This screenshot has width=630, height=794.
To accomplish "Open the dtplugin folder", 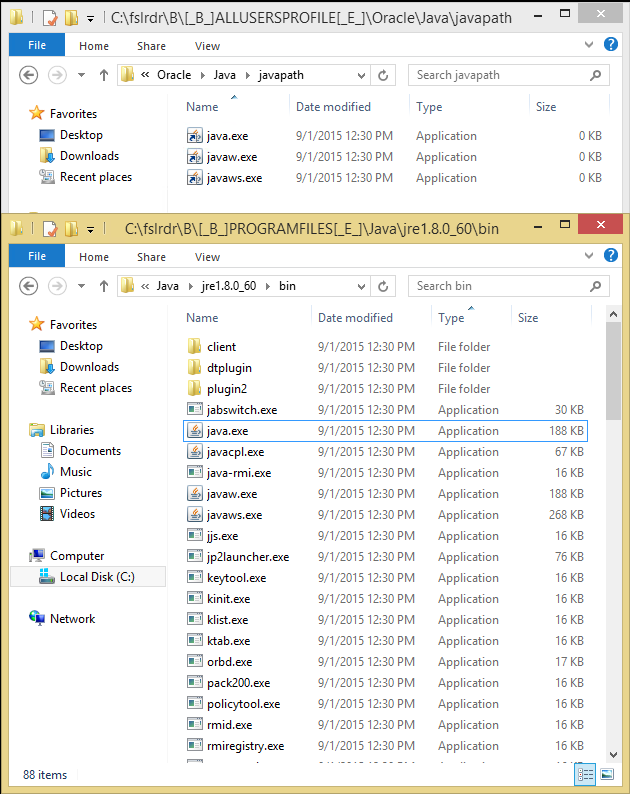I will pos(229,368).
